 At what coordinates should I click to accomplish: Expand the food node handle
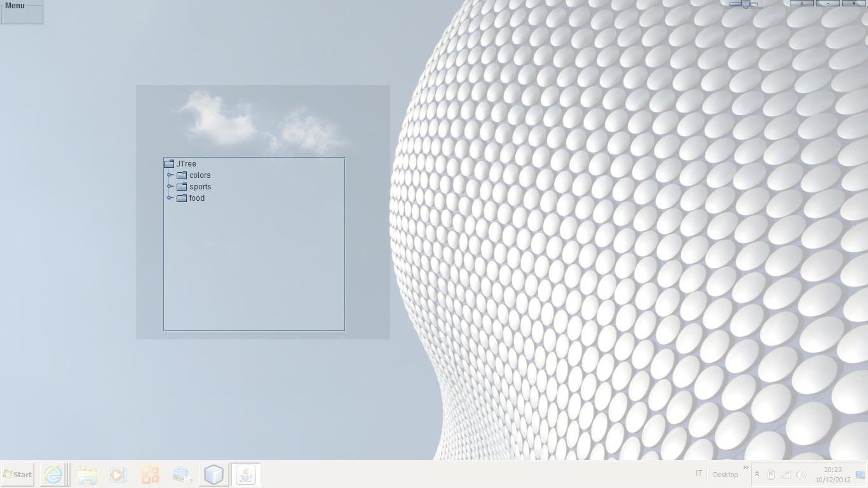coord(170,198)
